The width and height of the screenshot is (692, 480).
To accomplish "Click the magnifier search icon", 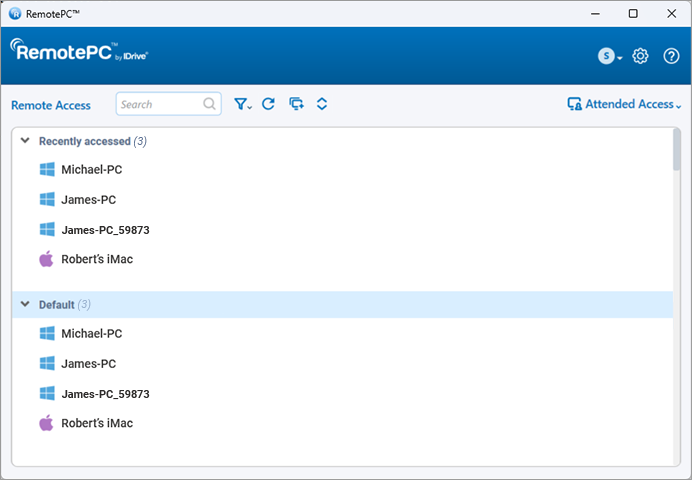I will click(x=210, y=104).
